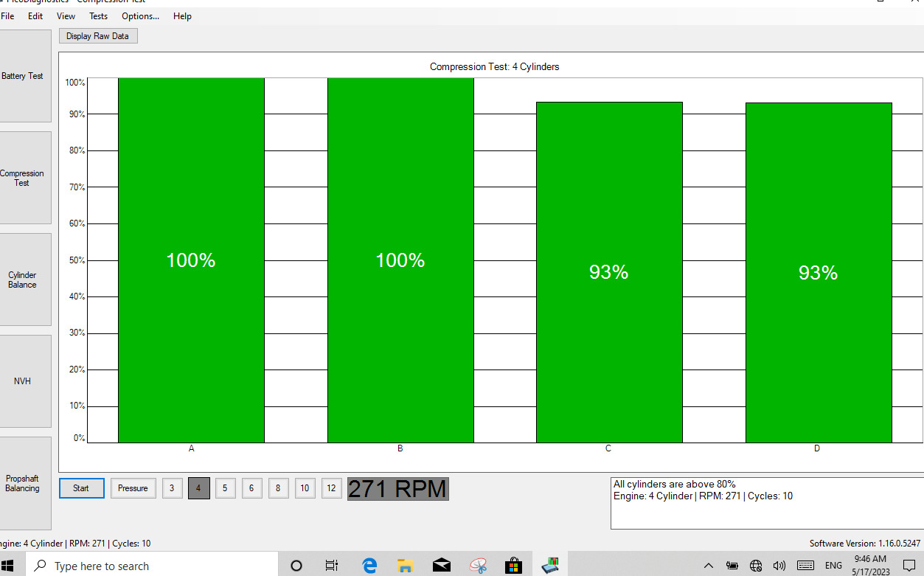The width and height of the screenshot is (924, 576).
Task: Click the PicoDiagnostics taskbar icon
Action: [550, 566]
